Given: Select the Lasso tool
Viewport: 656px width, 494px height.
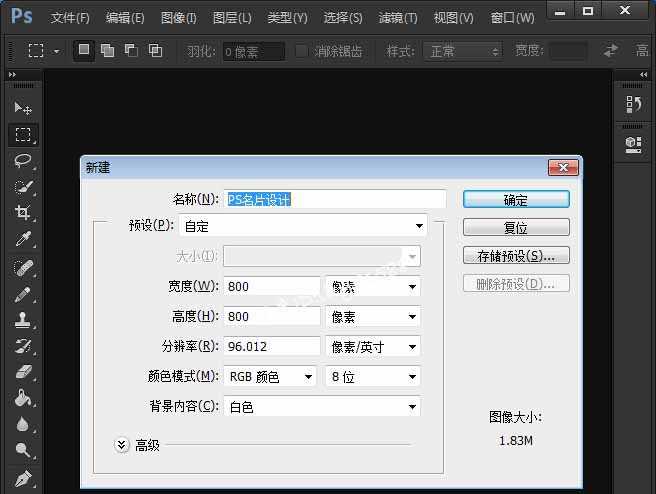Looking at the screenshot, I should pyautogui.click(x=22, y=160).
